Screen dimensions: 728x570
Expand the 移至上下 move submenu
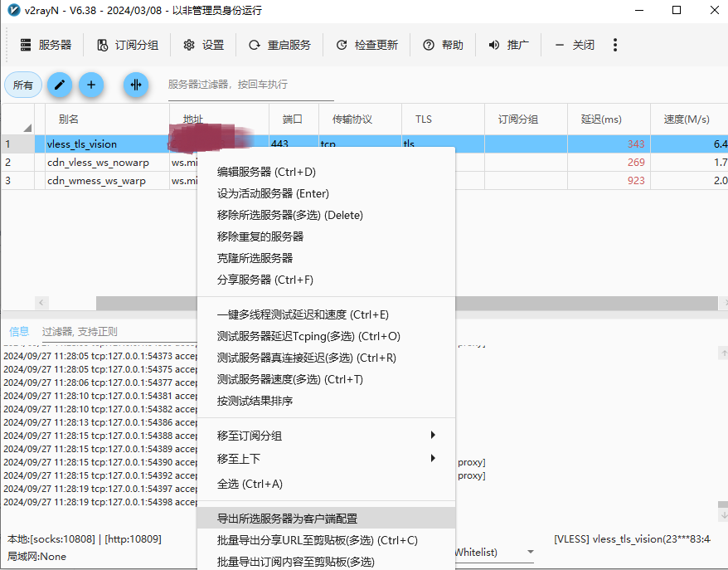pos(326,459)
